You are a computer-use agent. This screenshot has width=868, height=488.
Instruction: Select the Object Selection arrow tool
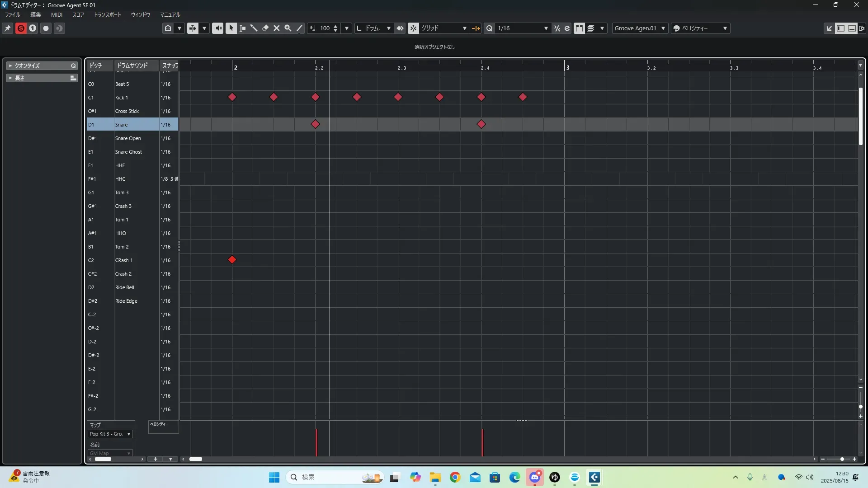pos(231,28)
